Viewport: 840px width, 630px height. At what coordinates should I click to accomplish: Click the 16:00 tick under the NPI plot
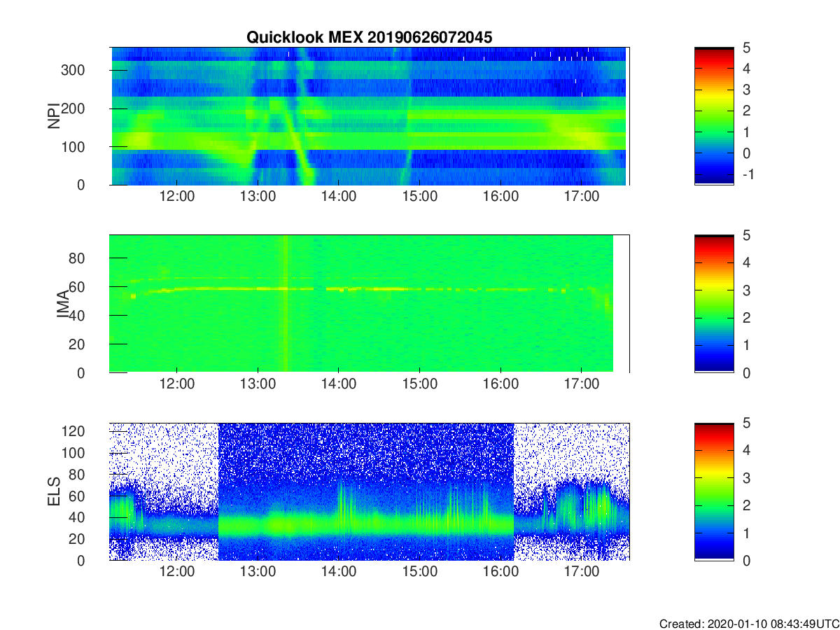[x=500, y=197]
